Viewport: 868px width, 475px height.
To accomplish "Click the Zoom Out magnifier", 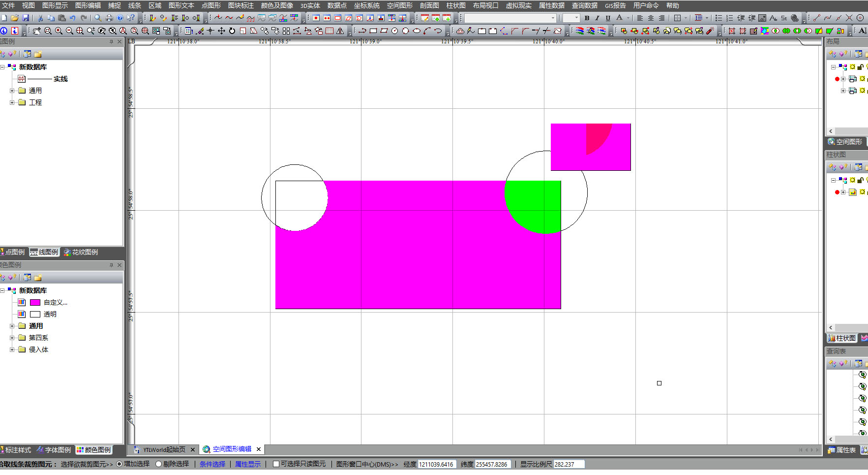I will pyautogui.click(x=69, y=31).
